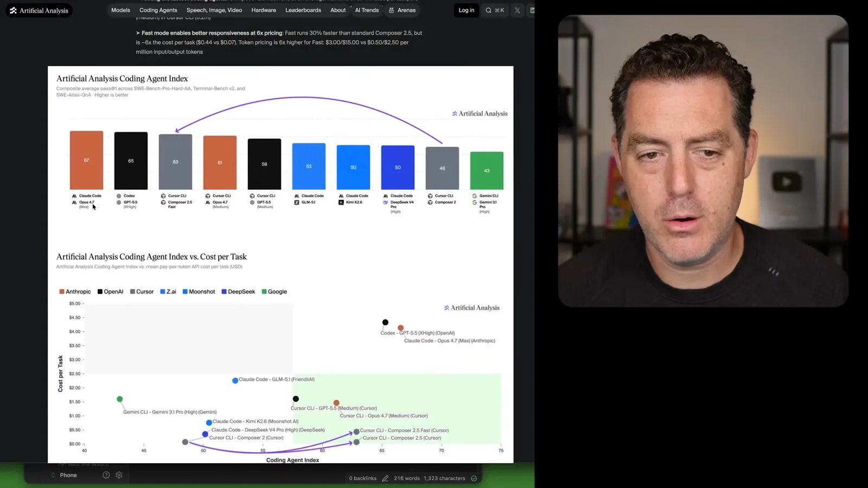Click the Claude Code icon under bar 67
Viewport: 868px width, 488px height.
[x=74, y=196]
